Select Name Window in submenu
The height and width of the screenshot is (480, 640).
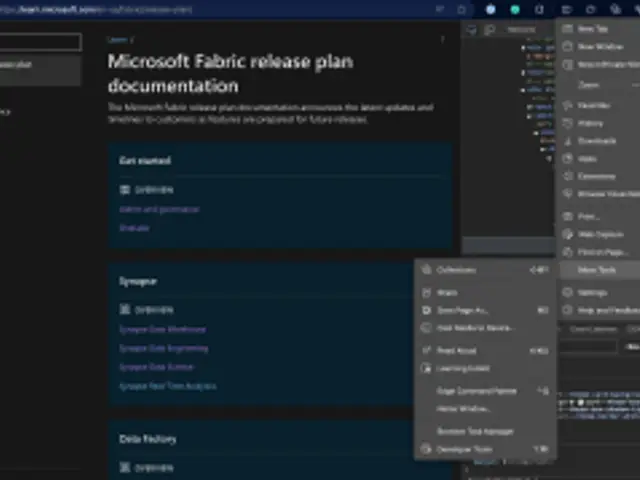point(485,409)
